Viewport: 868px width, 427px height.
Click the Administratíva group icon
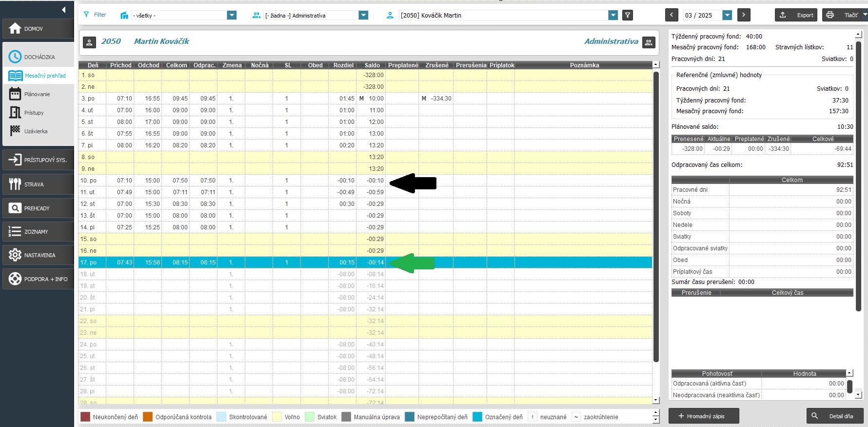point(649,42)
